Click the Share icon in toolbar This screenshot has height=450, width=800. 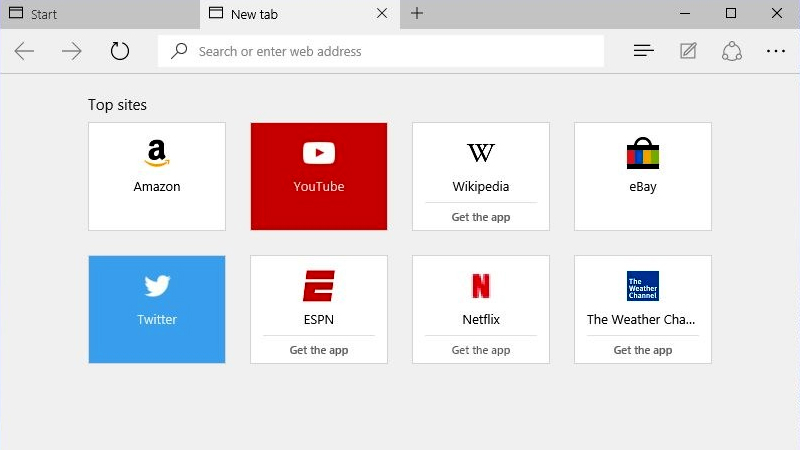[732, 51]
